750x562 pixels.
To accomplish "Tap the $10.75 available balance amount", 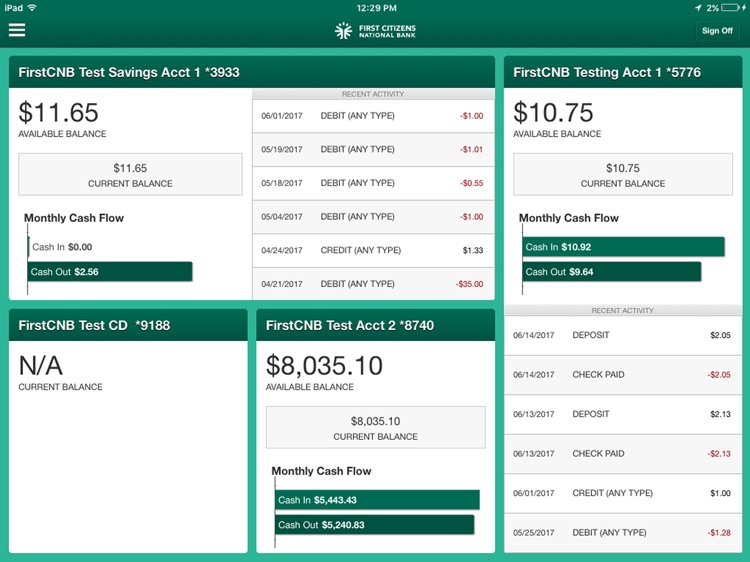I will (x=553, y=113).
